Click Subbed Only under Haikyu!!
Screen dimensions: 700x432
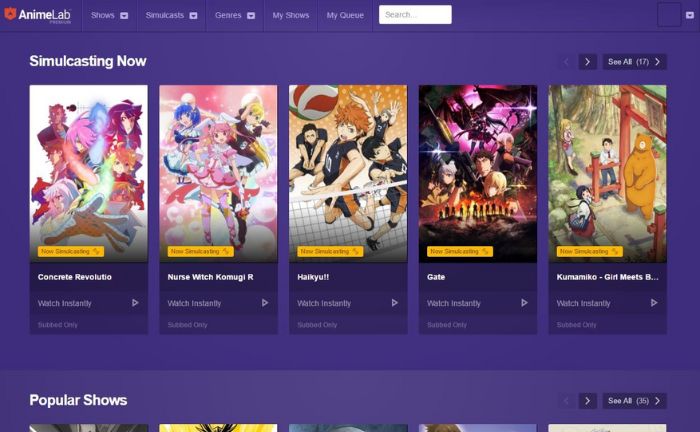tap(317, 325)
